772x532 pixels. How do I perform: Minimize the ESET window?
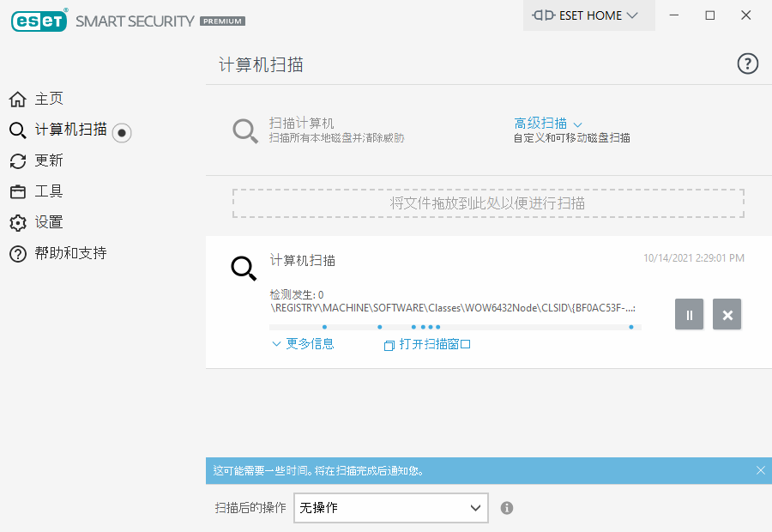click(x=674, y=15)
